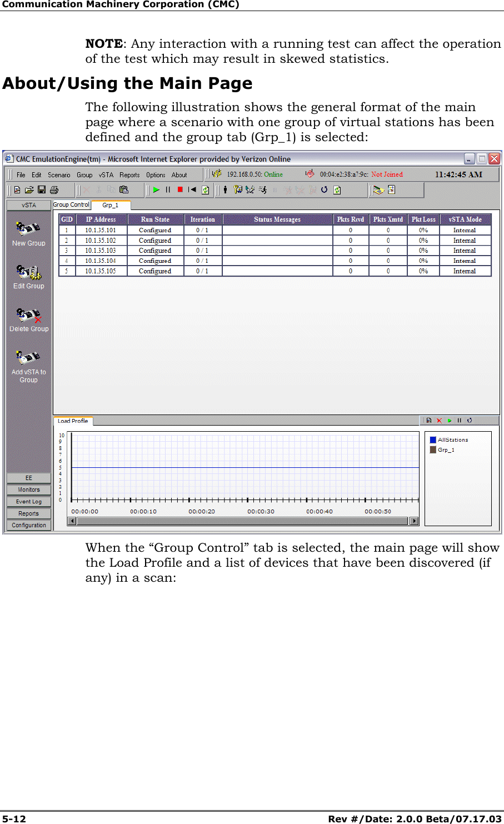Viewport: 504px width, 824px height.
Task: Open the Event Log panel
Action: pyautogui.click(x=28, y=501)
